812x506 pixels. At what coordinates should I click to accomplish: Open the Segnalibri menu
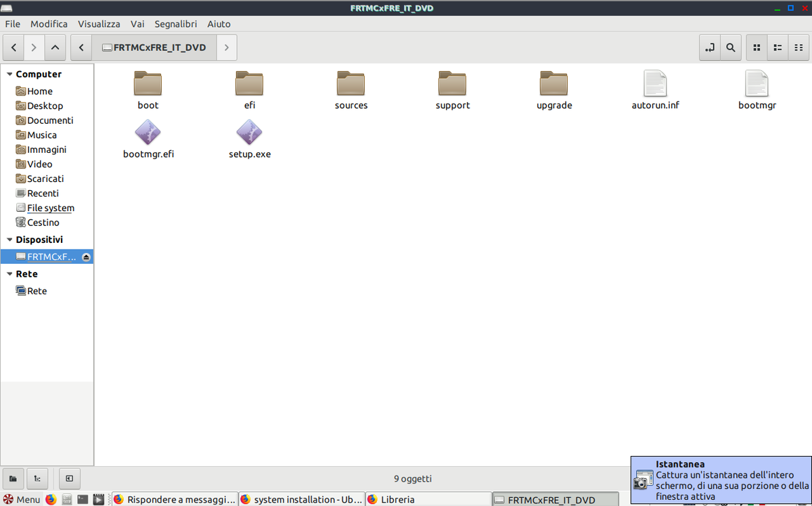coord(175,24)
